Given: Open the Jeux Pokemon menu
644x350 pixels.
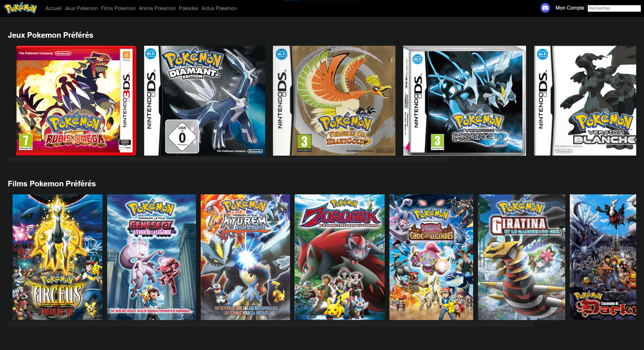Looking at the screenshot, I should (x=81, y=8).
